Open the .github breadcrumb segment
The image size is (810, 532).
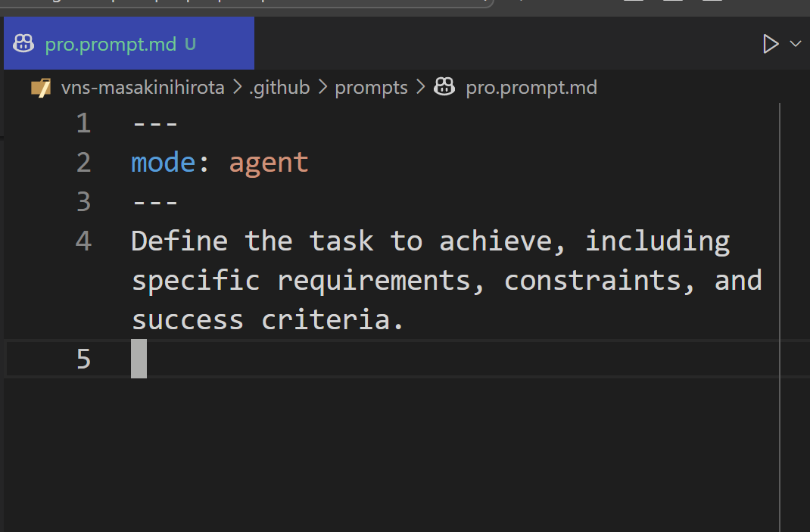[279, 87]
